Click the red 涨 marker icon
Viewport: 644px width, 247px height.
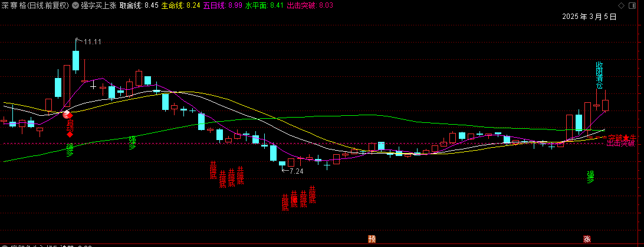pos(587,239)
